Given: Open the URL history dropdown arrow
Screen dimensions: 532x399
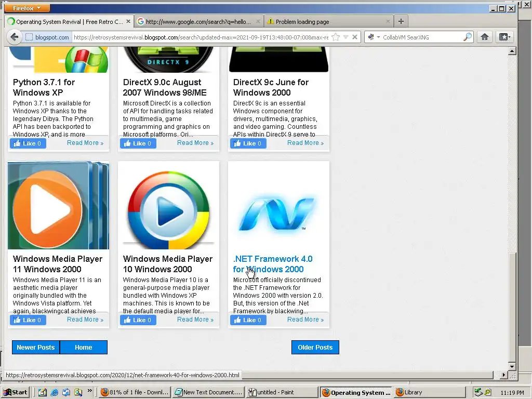Looking at the screenshot, I should [345, 37].
